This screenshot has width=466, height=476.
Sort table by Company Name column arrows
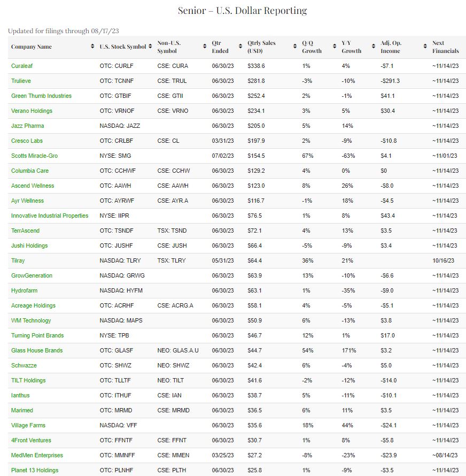pyautogui.click(x=93, y=47)
